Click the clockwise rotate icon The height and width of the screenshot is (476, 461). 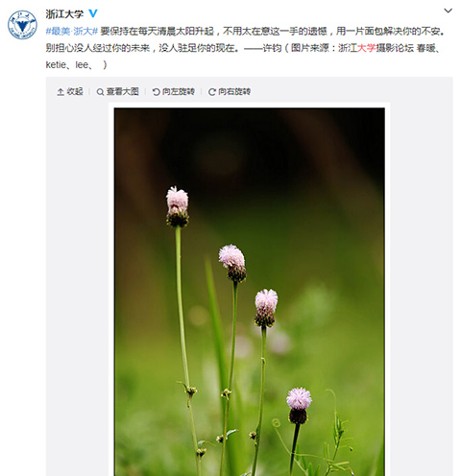click(x=212, y=92)
